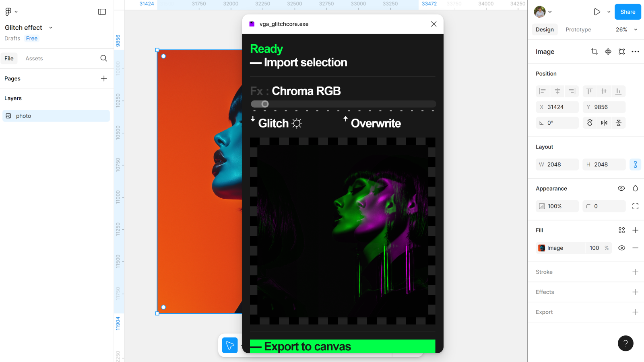This screenshot has height=362, width=644.
Task: Open the zoom level 26% dropdown
Action: point(626,29)
